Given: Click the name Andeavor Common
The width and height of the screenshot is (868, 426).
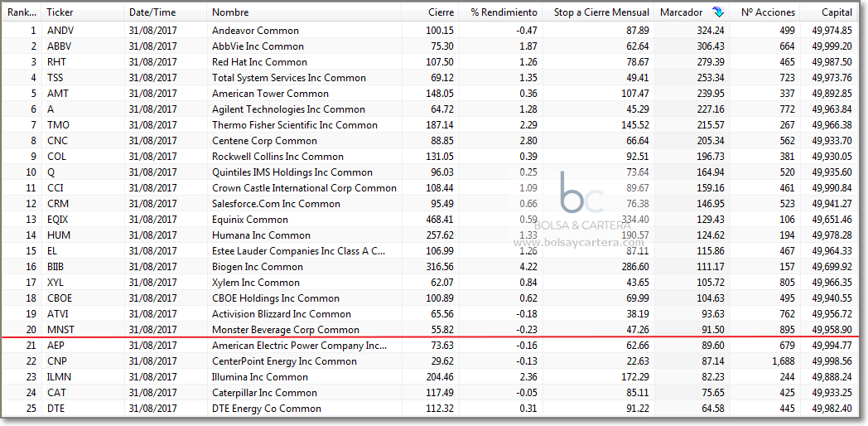Looking at the screenshot, I should [x=255, y=31].
